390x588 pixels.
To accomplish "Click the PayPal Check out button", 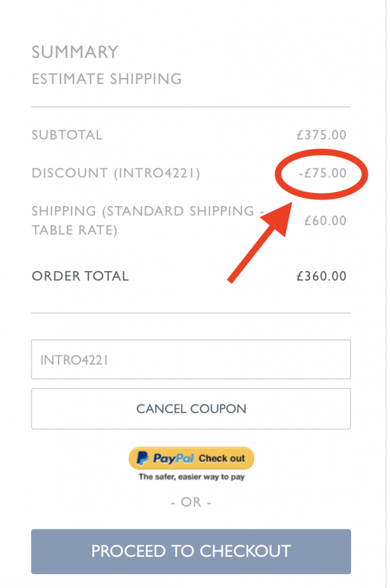I will click(x=192, y=458).
